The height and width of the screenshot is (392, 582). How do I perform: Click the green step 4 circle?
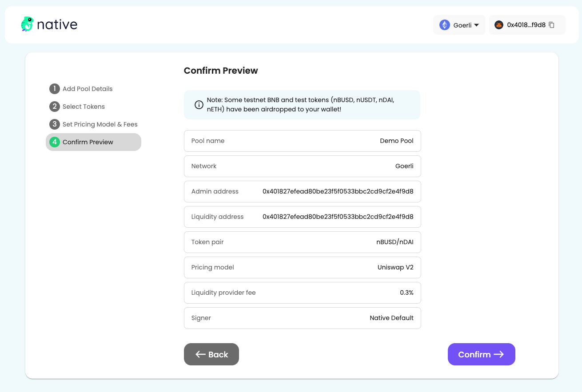[54, 142]
